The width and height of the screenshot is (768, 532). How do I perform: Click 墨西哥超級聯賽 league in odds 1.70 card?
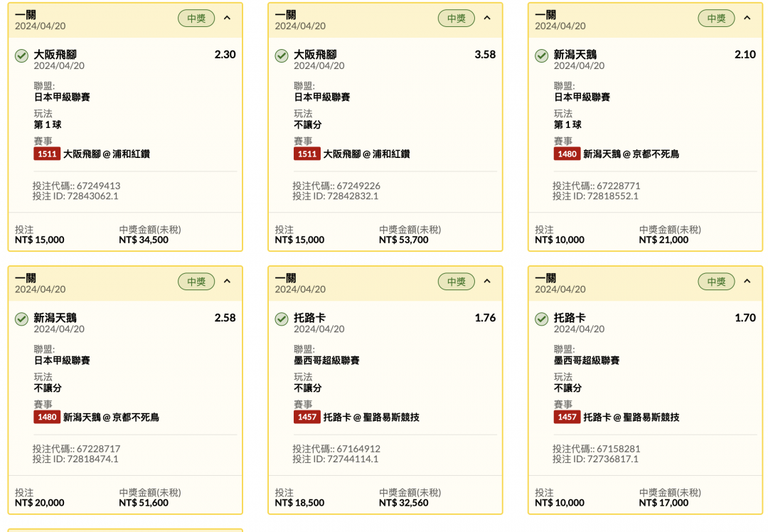point(587,361)
